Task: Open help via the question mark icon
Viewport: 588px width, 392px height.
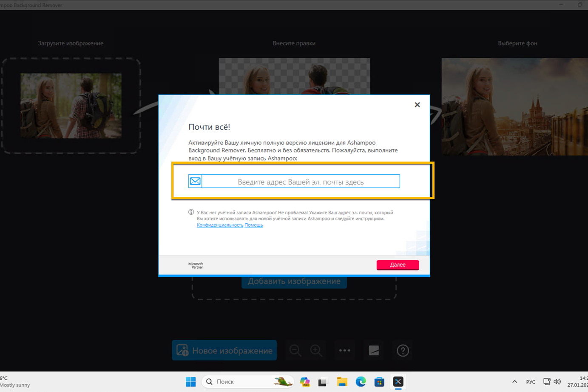Action: [x=403, y=350]
